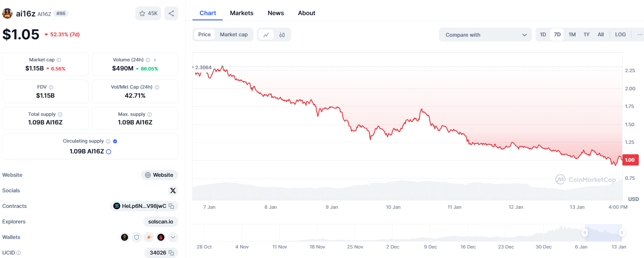The image size is (644, 258).
Task: Switch to line chart view icon
Action: pyautogui.click(x=266, y=35)
